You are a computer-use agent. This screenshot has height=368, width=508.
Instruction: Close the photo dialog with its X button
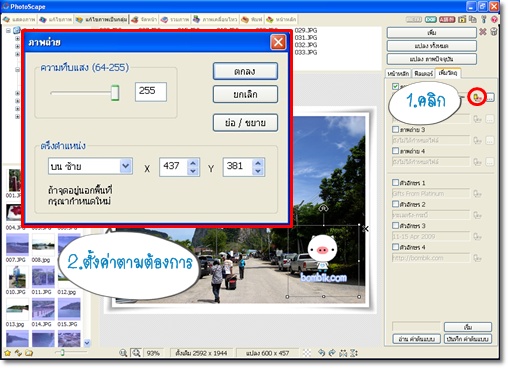[x=278, y=42]
